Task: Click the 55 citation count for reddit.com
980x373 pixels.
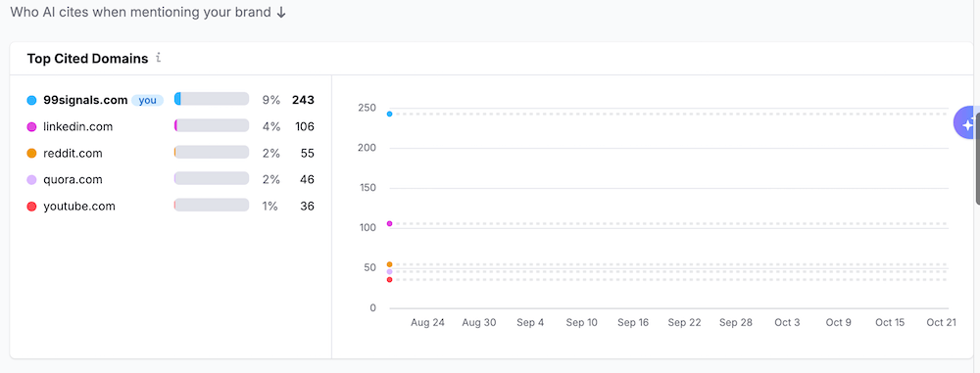Action: point(307,153)
